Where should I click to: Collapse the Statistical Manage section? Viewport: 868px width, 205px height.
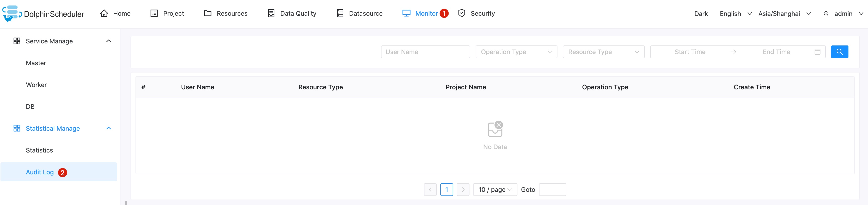[x=108, y=128]
